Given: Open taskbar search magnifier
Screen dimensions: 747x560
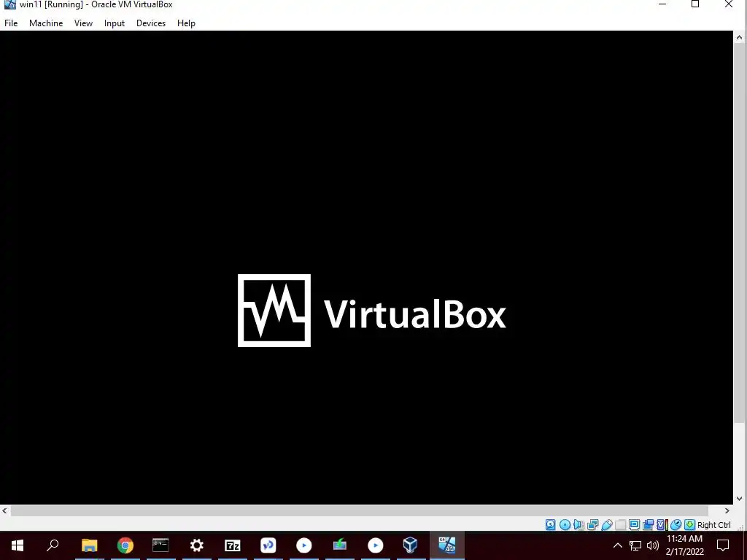Looking at the screenshot, I should (x=53, y=545).
